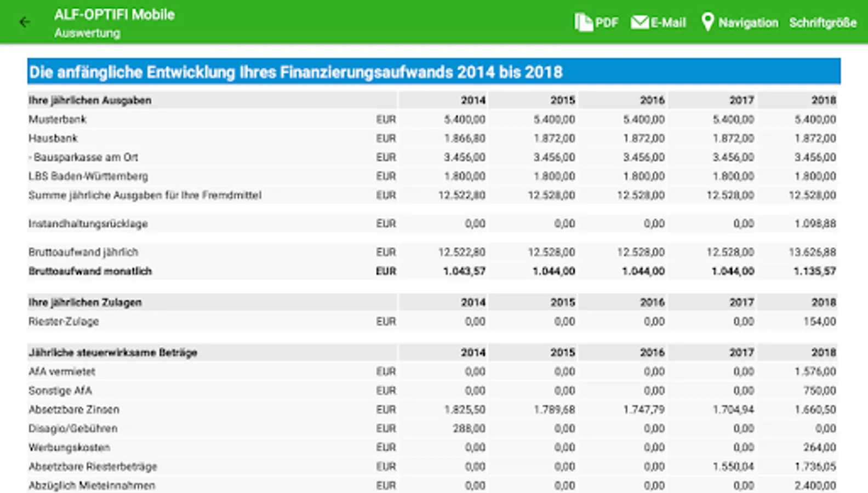Select Instandhaltungsrücklage 2018 value 1.098,88
Screen dimensions: 868x493
[815, 223]
